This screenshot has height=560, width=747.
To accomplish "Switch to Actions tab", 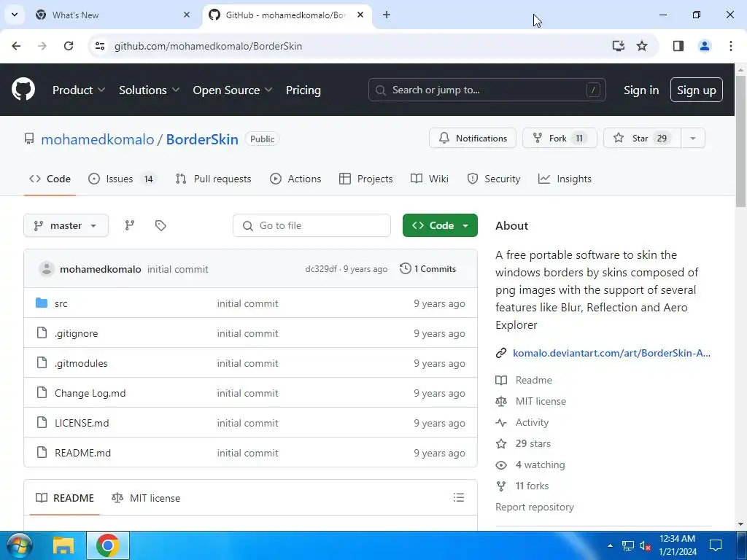I will pos(295,179).
